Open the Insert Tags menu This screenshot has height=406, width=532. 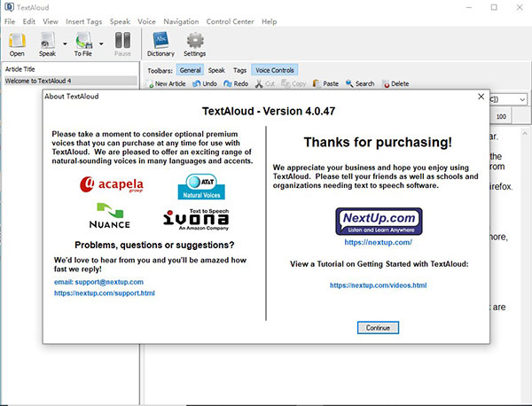(84, 21)
